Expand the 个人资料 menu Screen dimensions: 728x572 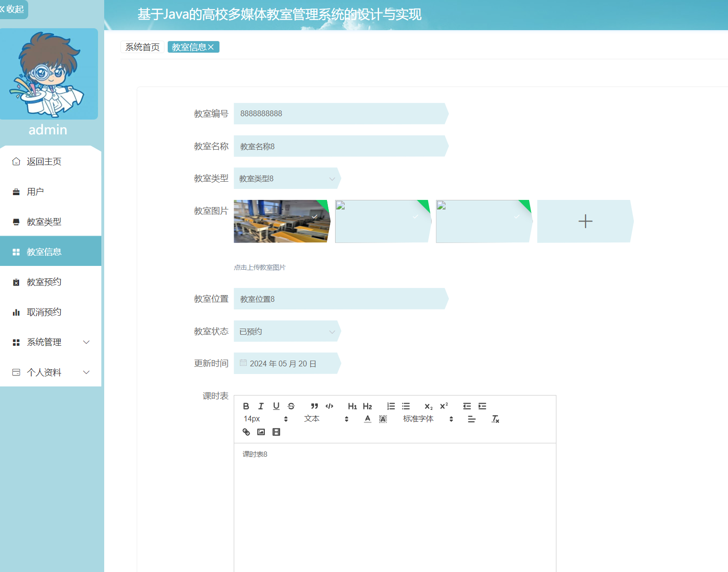tap(51, 373)
